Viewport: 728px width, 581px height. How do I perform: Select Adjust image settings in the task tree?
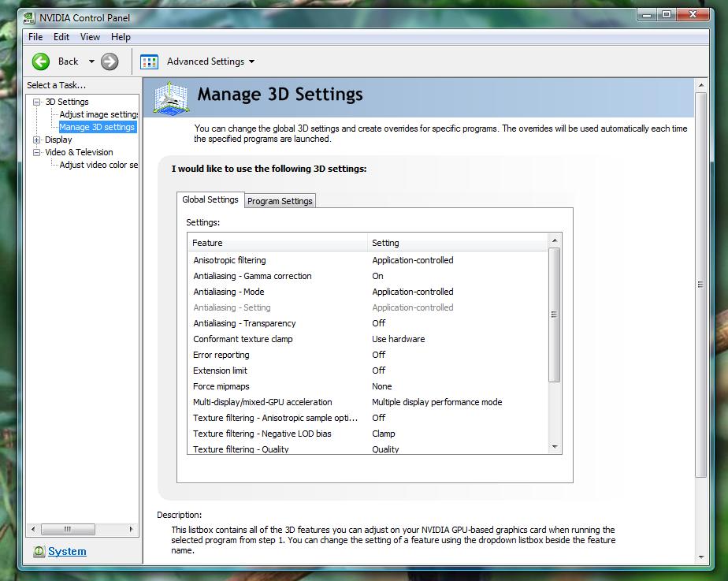(99, 114)
